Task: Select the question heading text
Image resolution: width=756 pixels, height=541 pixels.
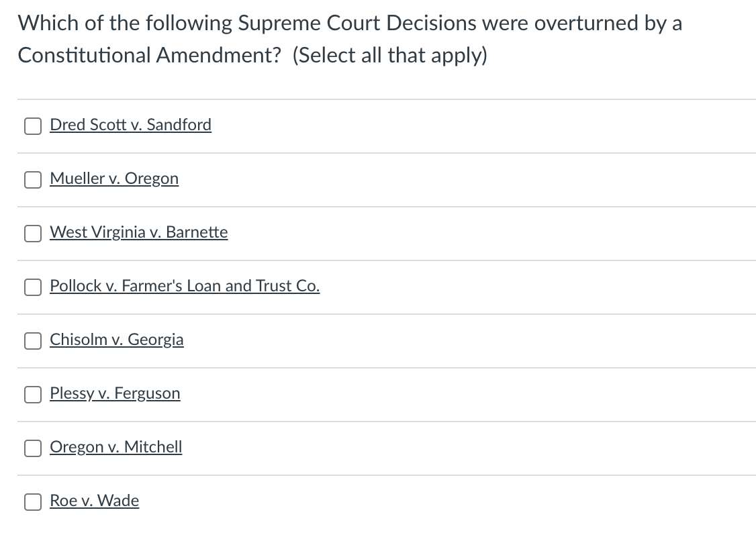Action: pyautogui.click(x=350, y=38)
